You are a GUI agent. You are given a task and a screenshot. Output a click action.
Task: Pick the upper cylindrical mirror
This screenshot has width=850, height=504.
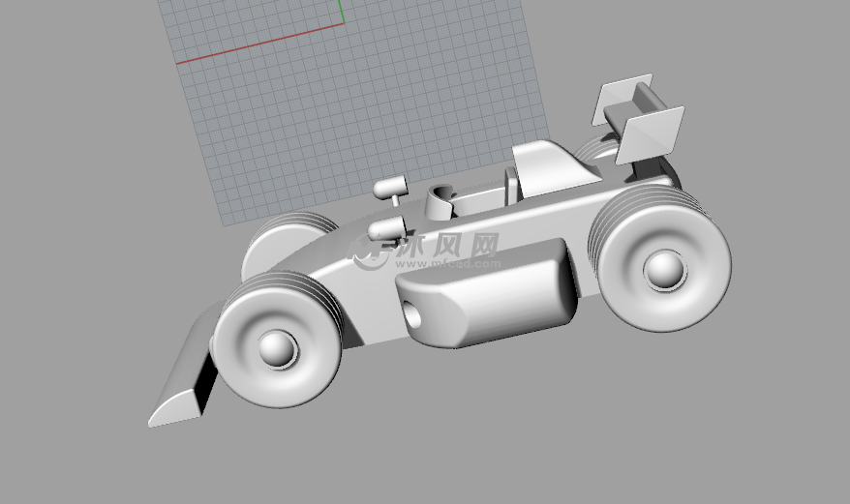coord(389,186)
